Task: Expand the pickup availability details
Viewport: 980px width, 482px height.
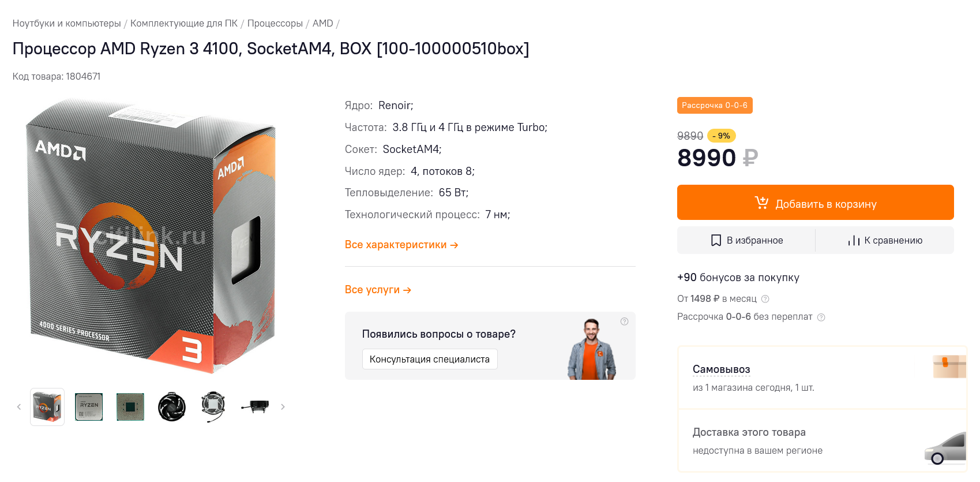Action: tap(721, 369)
